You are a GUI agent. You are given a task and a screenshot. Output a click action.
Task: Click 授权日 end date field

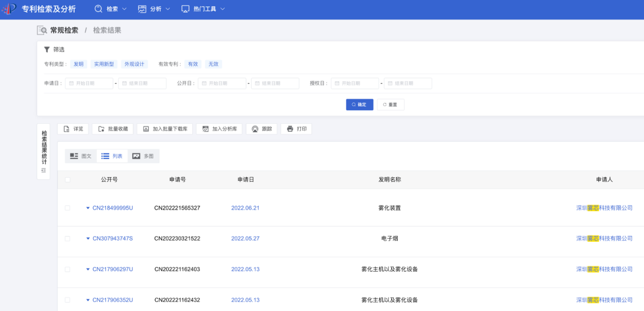(x=408, y=83)
